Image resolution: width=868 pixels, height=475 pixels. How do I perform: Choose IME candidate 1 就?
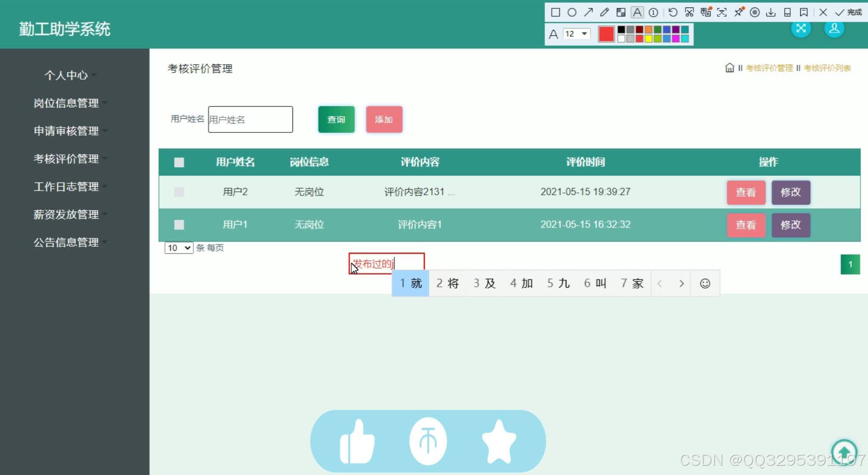[x=411, y=284]
